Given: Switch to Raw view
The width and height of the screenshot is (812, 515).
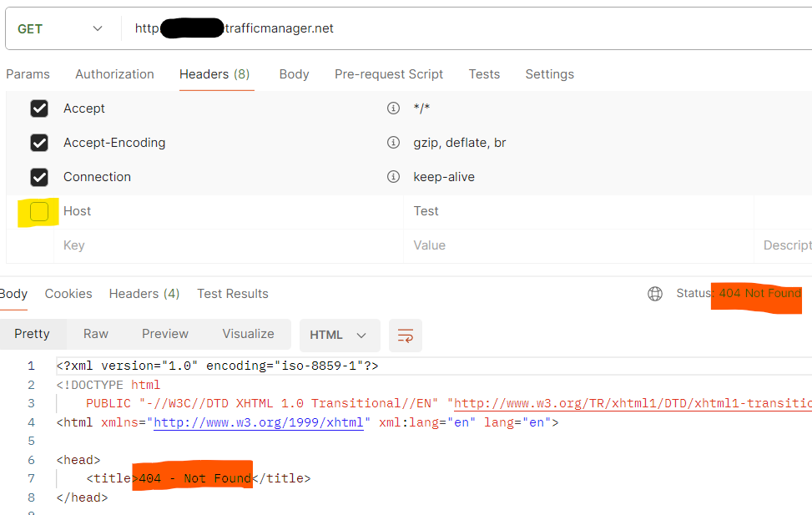Looking at the screenshot, I should (x=96, y=334).
